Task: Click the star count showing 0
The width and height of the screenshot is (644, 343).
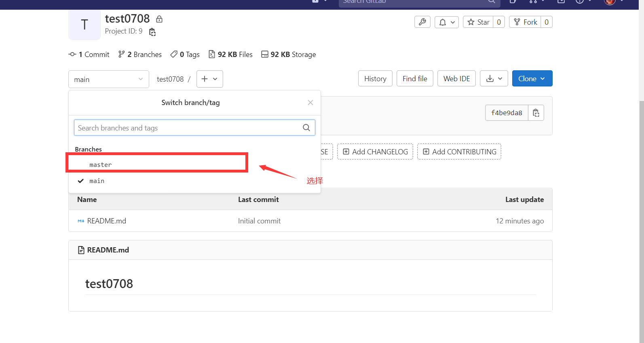Action: point(499,22)
